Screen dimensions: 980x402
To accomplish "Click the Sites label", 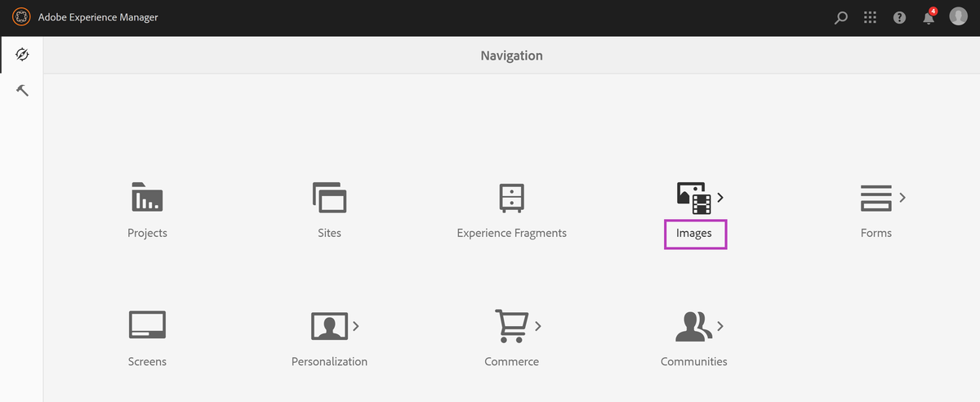I will (x=330, y=234).
